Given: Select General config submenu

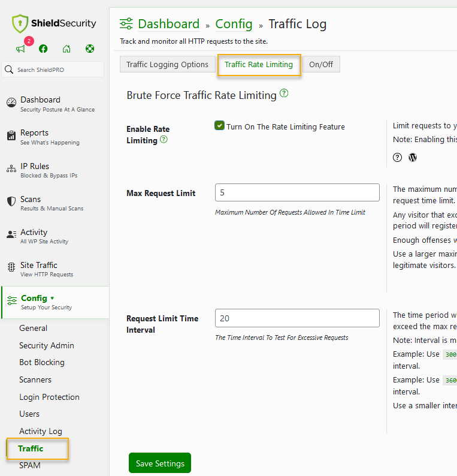Looking at the screenshot, I should (x=33, y=328).
